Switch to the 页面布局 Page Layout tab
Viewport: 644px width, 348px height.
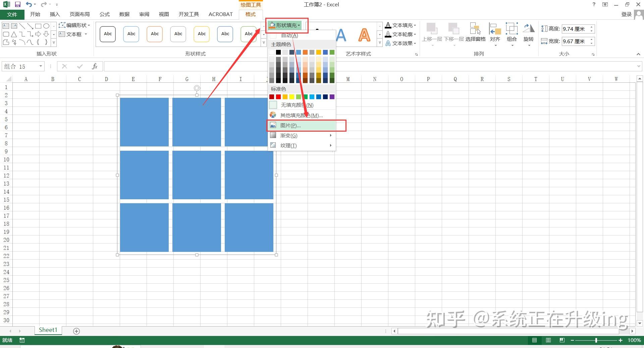coord(79,14)
